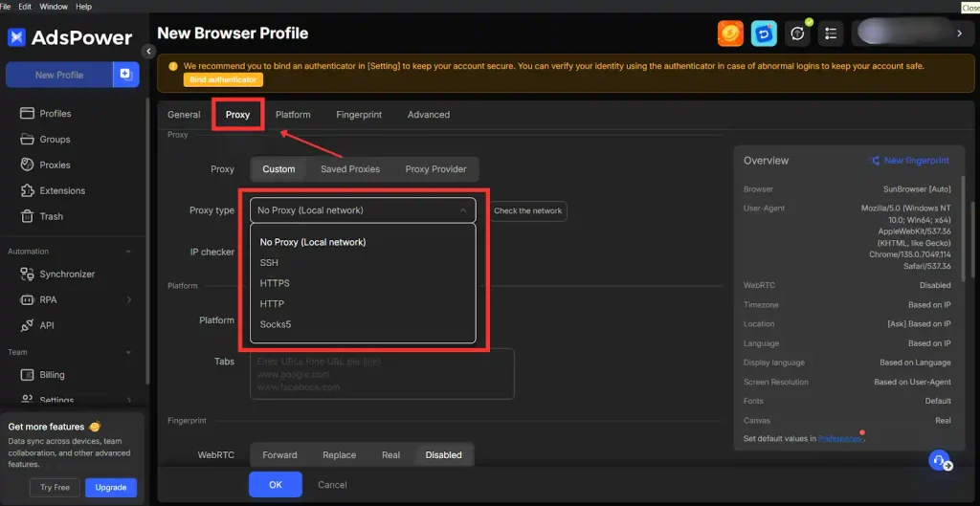Switch to the Advanced tab
980x506 pixels.
pos(429,115)
